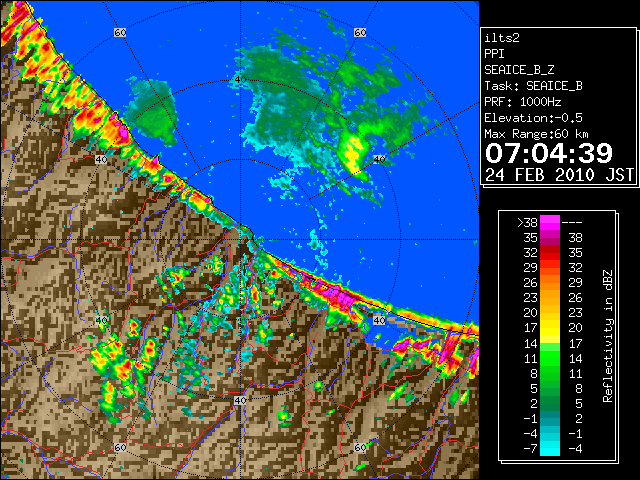This screenshot has height=480, width=640.
Task: Select the "---" legend label
Action: click(572, 223)
